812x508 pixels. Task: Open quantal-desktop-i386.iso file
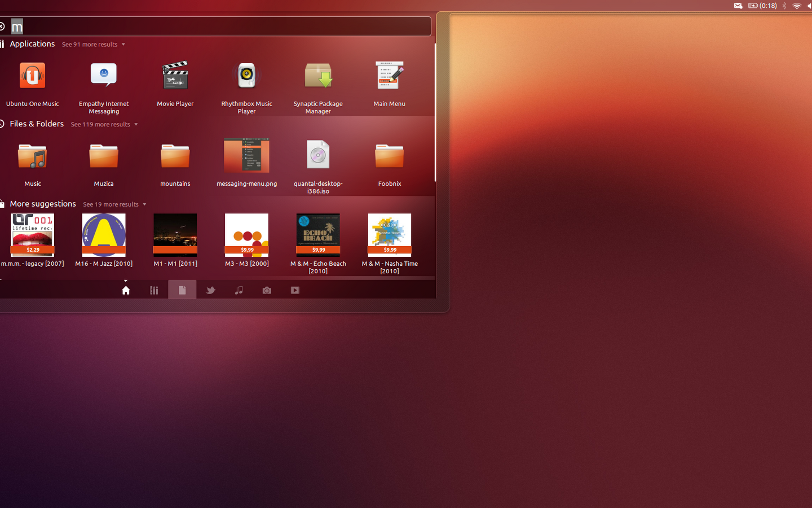pos(318,167)
